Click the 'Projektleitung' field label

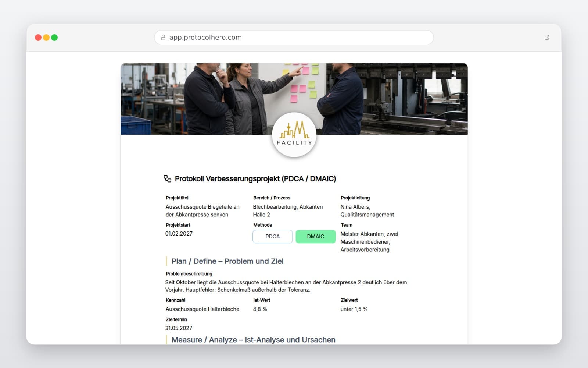click(x=355, y=198)
